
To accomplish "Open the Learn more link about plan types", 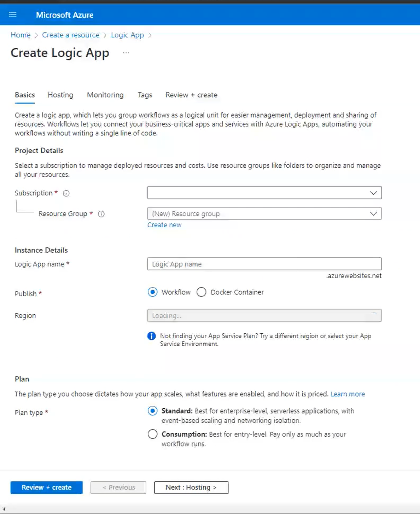I will click(x=348, y=394).
